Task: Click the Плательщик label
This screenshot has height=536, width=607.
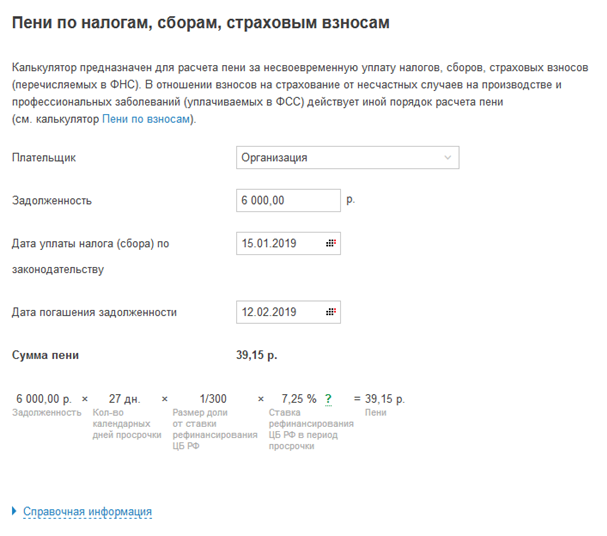Action: pyautogui.click(x=44, y=158)
